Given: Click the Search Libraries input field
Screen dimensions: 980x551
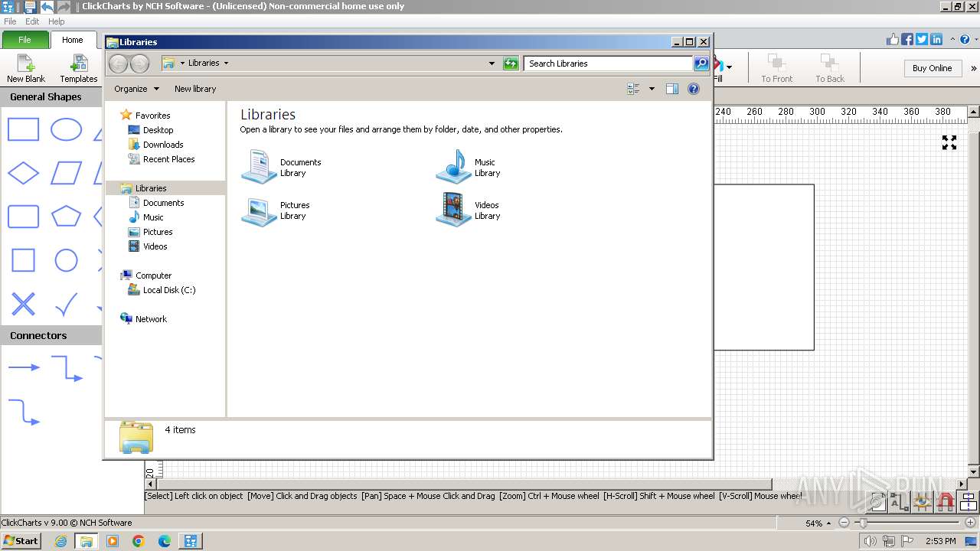Looking at the screenshot, I should pos(609,64).
